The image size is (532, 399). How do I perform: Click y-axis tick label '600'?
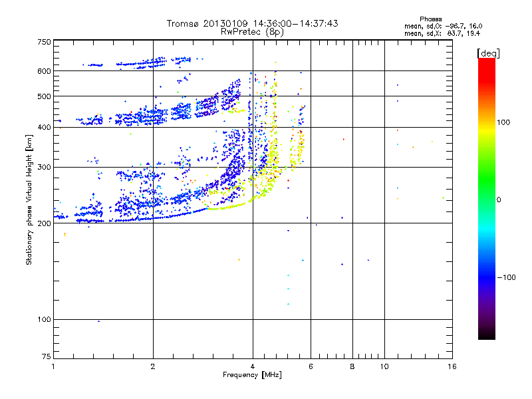click(45, 71)
